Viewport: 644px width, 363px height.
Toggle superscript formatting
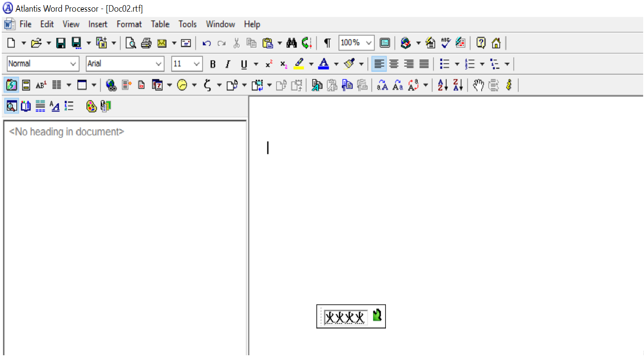click(268, 63)
